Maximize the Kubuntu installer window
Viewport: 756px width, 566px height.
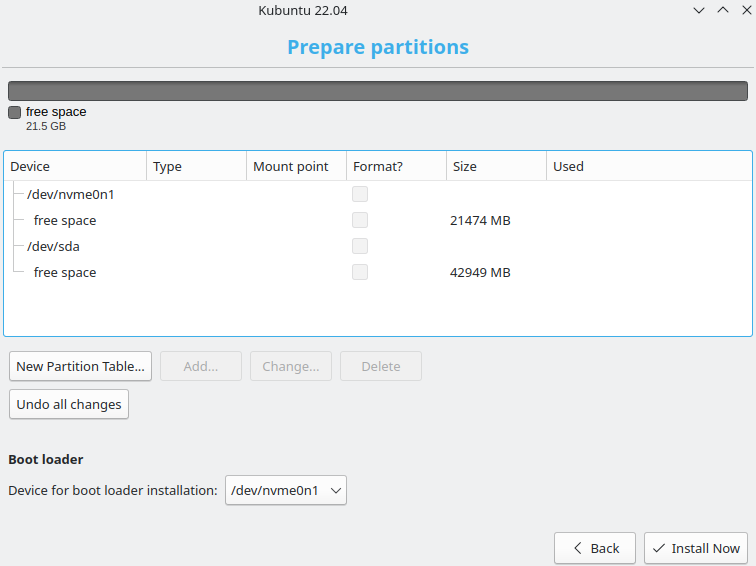pyautogui.click(x=723, y=10)
